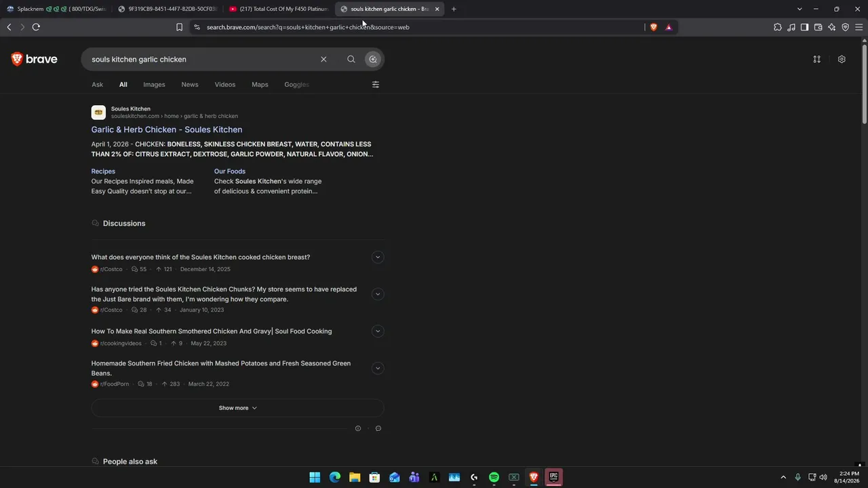
Task: Open the Leo AI sparkle icon
Action: point(831,27)
